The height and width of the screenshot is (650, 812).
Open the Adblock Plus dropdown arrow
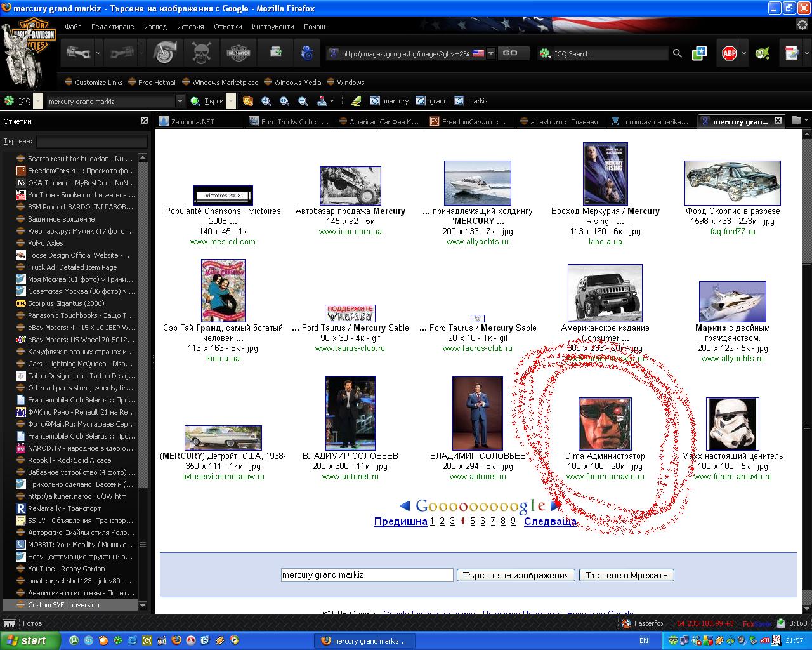tap(744, 54)
